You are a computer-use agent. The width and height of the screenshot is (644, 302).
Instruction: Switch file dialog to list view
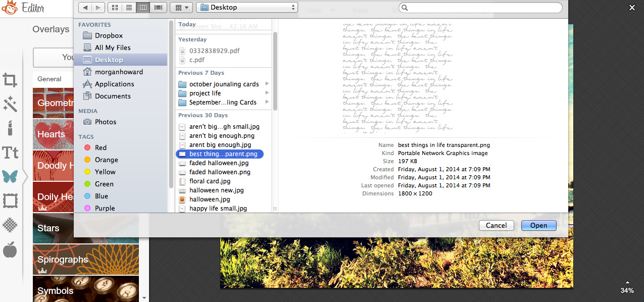tap(129, 8)
